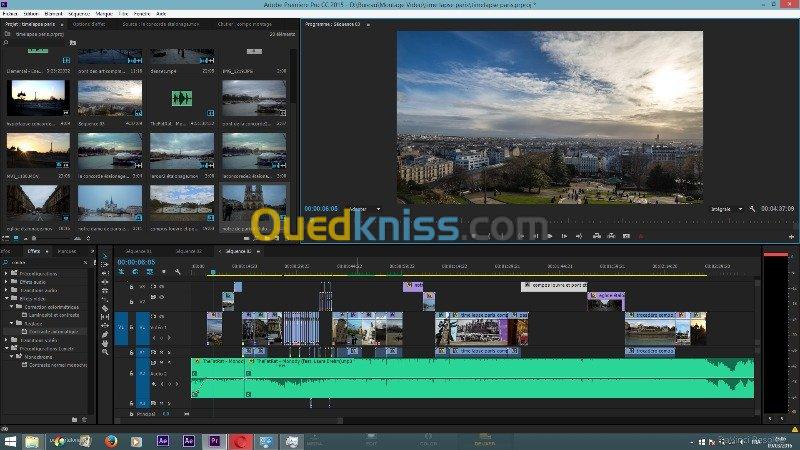The height and width of the screenshot is (450, 800).
Task: Switch to the Séquence 01 timeline tab
Action: tap(139, 251)
